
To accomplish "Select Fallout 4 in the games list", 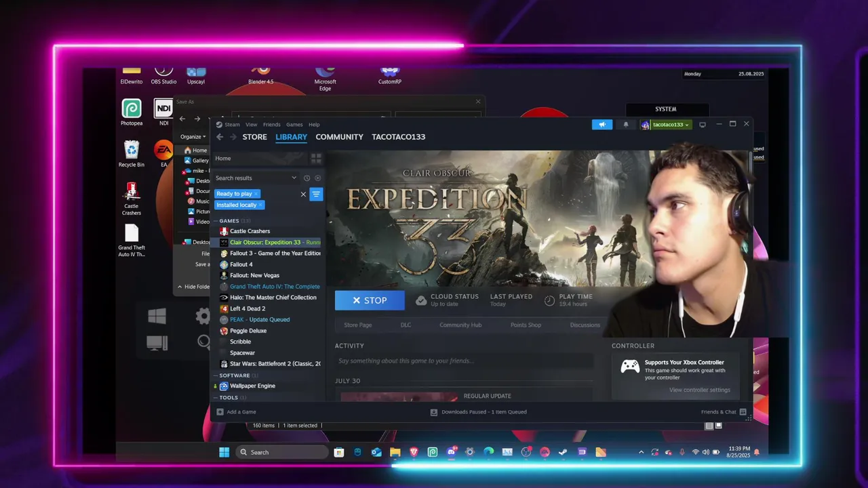I will (x=241, y=264).
